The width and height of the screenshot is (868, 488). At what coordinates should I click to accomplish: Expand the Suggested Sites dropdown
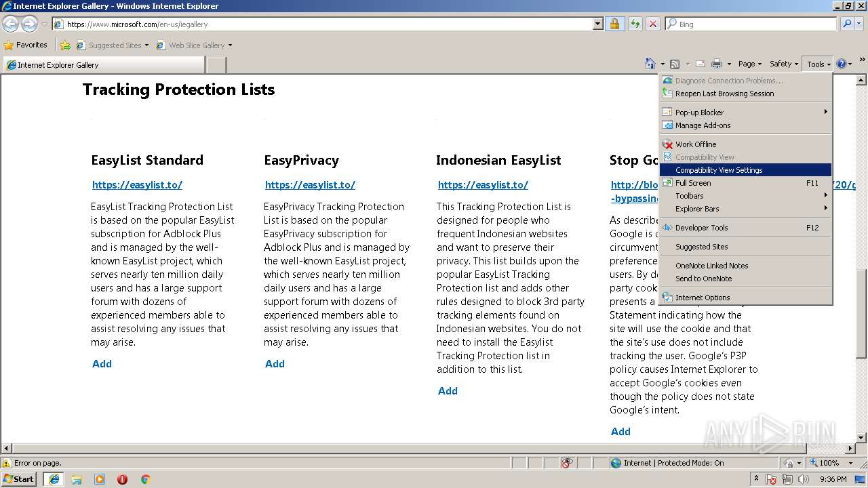pyautogui.click(x=146, y=45)
